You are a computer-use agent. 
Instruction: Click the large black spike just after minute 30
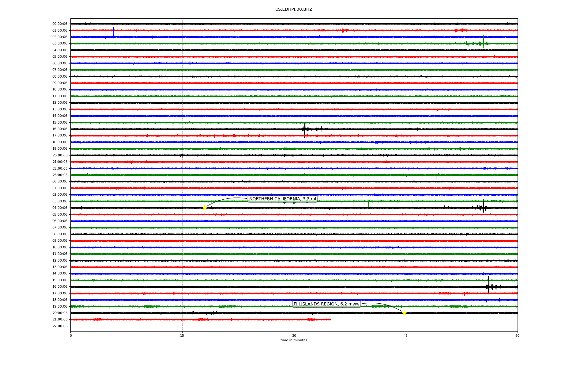click(x=305, y=129)
